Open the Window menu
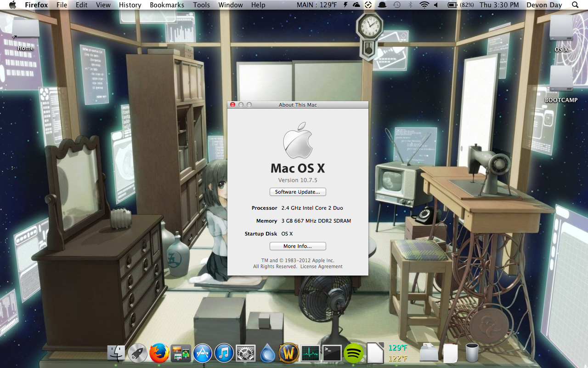The width and height of the screenshot is (588, 368). click(x=231, y=5)
